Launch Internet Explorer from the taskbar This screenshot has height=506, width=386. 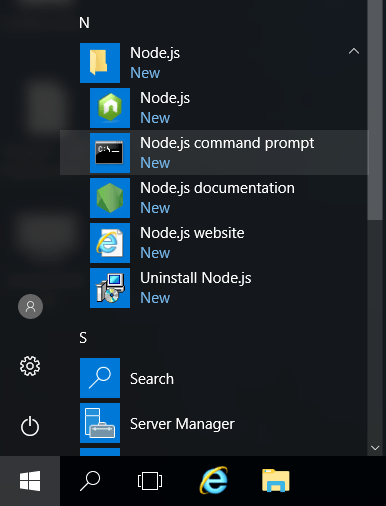point(214,481)
